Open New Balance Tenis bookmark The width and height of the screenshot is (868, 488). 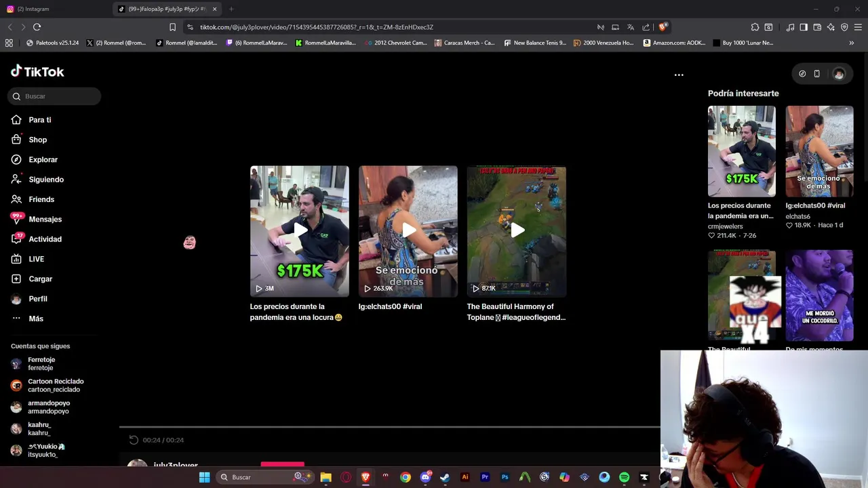[535, 43]
